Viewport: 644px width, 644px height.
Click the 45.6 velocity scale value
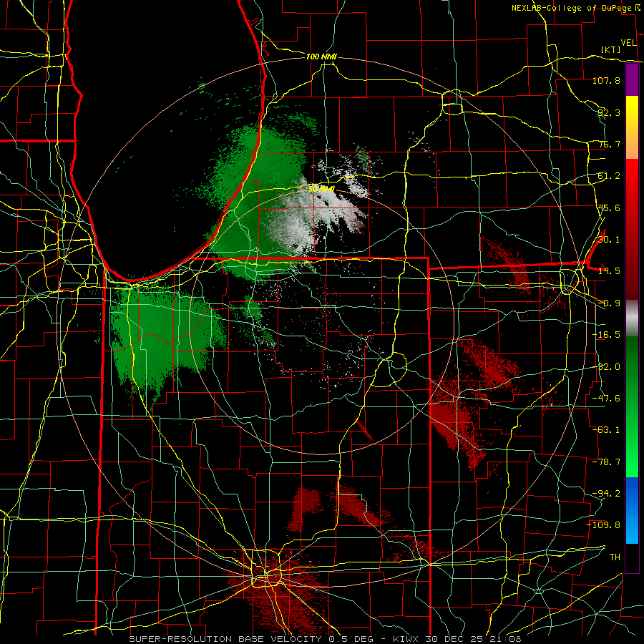tap(609, 208)
